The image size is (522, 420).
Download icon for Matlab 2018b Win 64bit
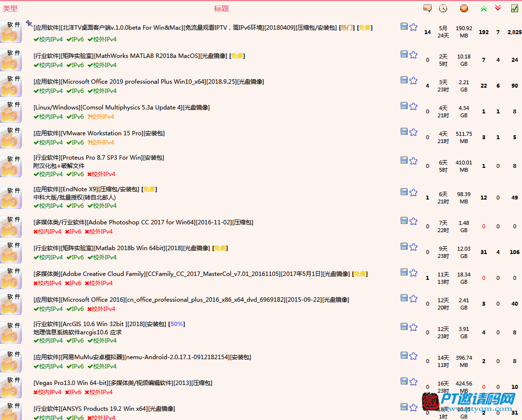click(404, 247)
